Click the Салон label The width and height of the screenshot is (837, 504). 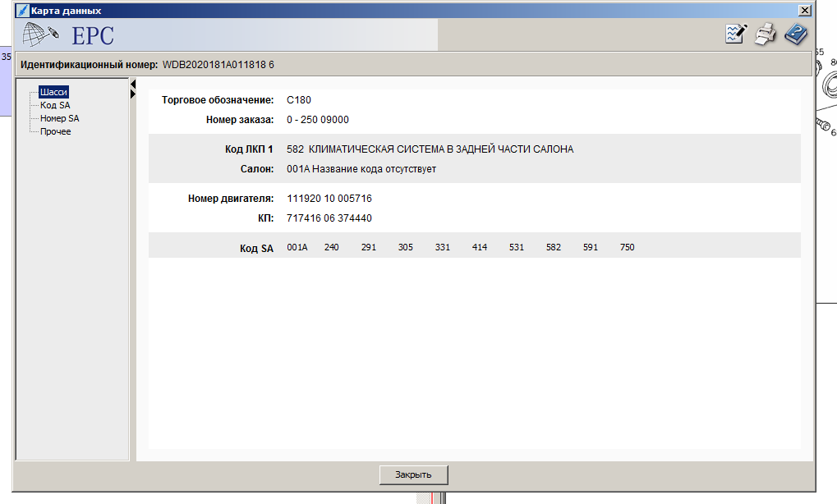[257, 169]
